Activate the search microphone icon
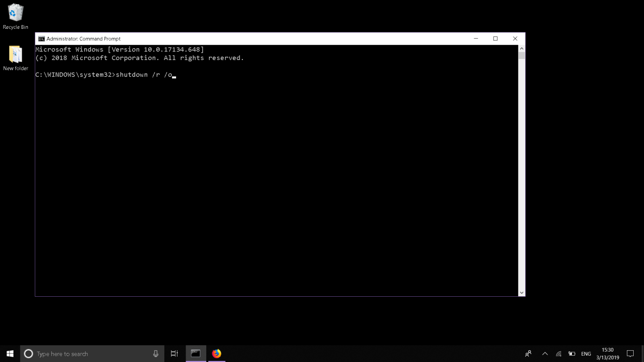The image size is (644, 362). tap(155, 354)
